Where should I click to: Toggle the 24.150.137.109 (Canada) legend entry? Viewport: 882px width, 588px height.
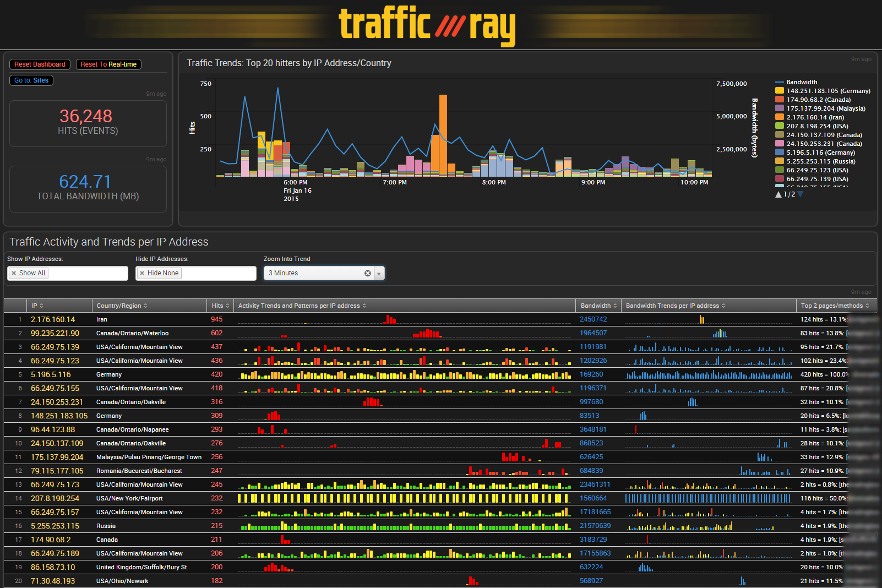tap(819, 135)
